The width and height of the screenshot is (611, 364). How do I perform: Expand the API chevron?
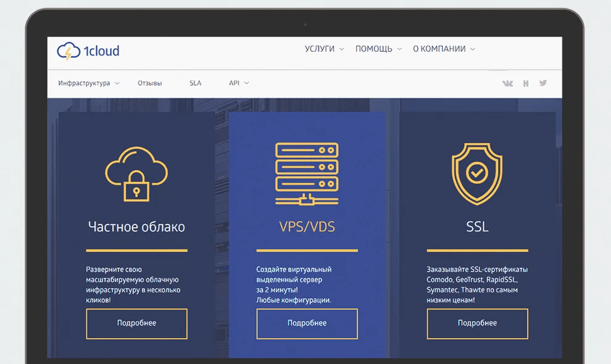(x=246, y=83)
